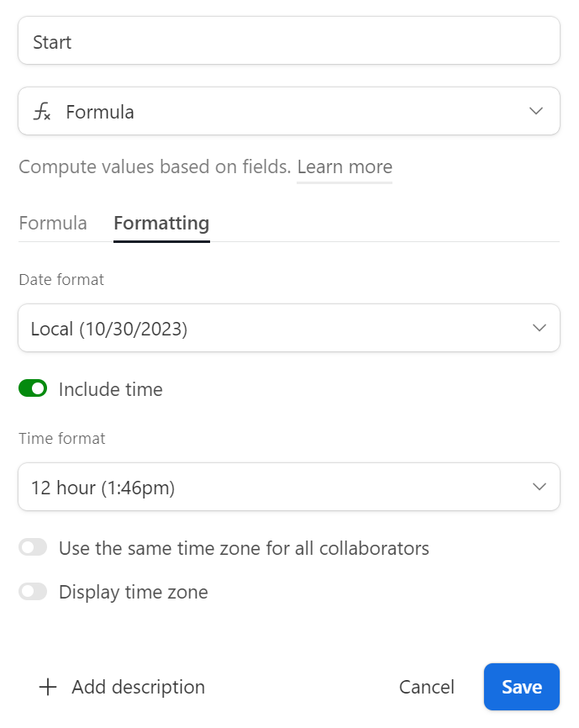
Task: Disable the Include time toggle
Action: pyautogui.click(x=33, y=388)
